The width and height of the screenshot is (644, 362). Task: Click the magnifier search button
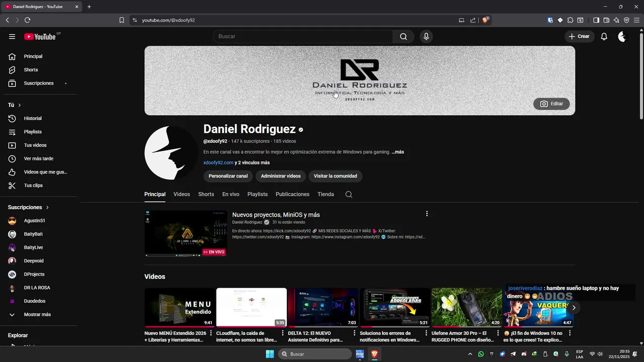click(x=404, y=36)
